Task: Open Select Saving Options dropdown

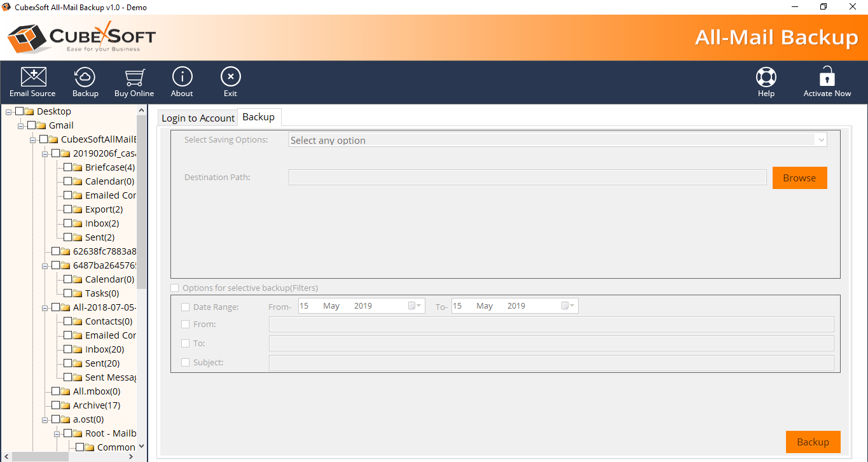Action: click(x=558, y=140)
